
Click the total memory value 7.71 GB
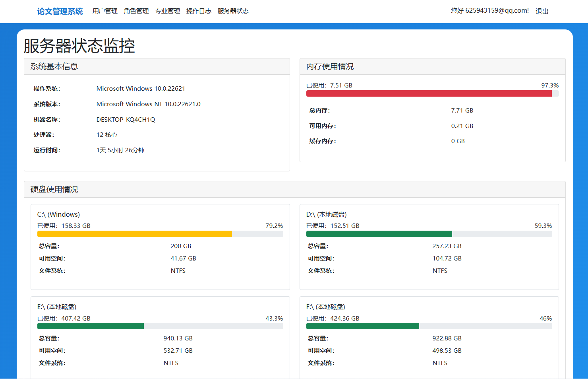coord(462,111)
